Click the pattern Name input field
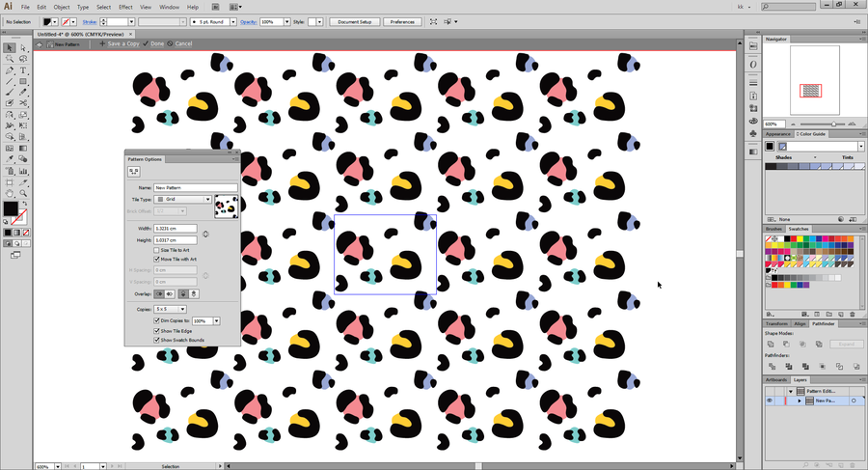868x470 pixels. [196, 187]
